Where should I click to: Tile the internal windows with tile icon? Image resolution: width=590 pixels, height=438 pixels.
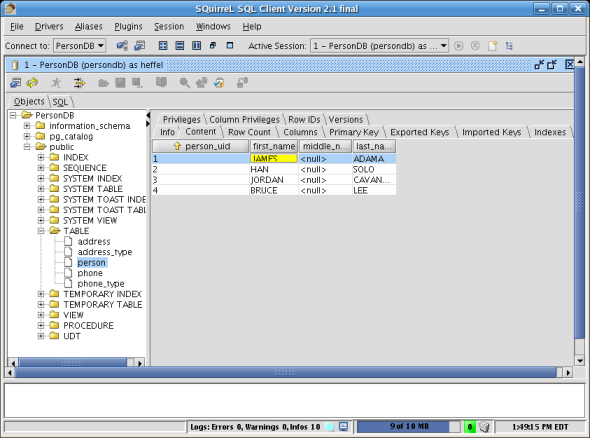pyautogui.click(x=163, y=46)
